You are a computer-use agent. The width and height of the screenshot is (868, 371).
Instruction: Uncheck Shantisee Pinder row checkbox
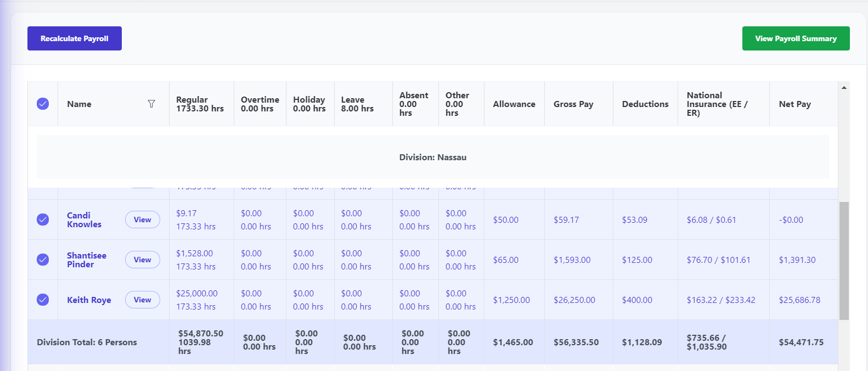click(43, 260)
